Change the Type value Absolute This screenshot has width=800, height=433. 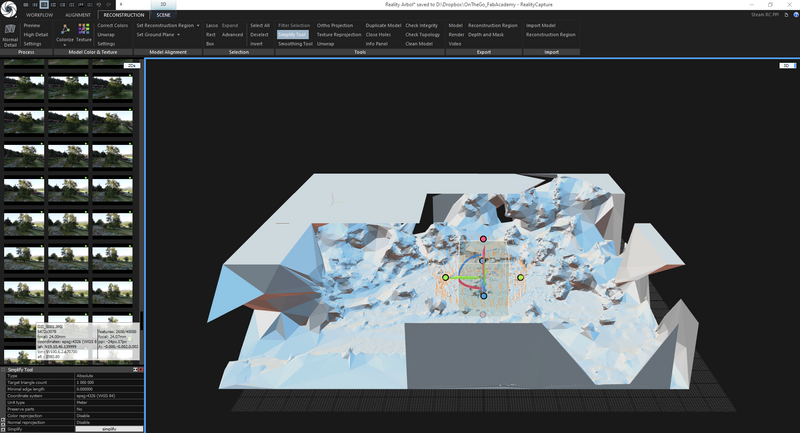click(x=109, y=376)
